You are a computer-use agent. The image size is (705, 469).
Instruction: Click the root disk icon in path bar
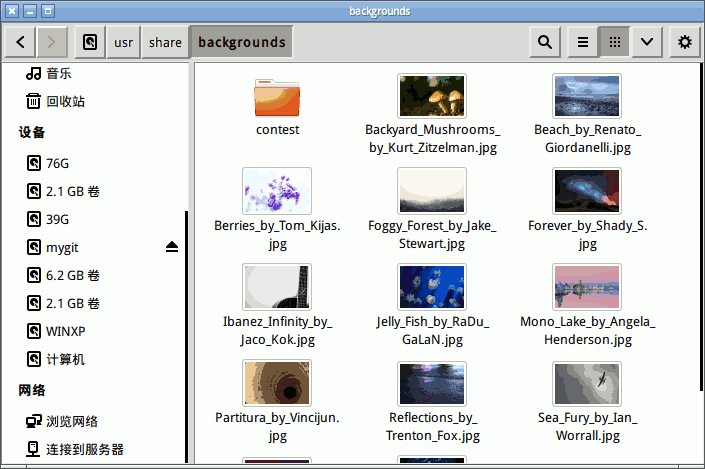pos(90,42)
